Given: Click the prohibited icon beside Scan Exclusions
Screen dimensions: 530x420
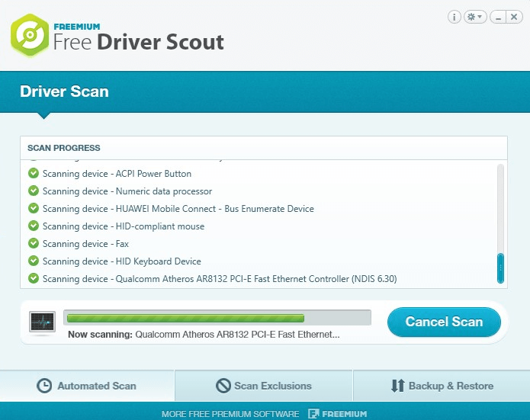Looking at the screenshot, I should coord(223,386).
